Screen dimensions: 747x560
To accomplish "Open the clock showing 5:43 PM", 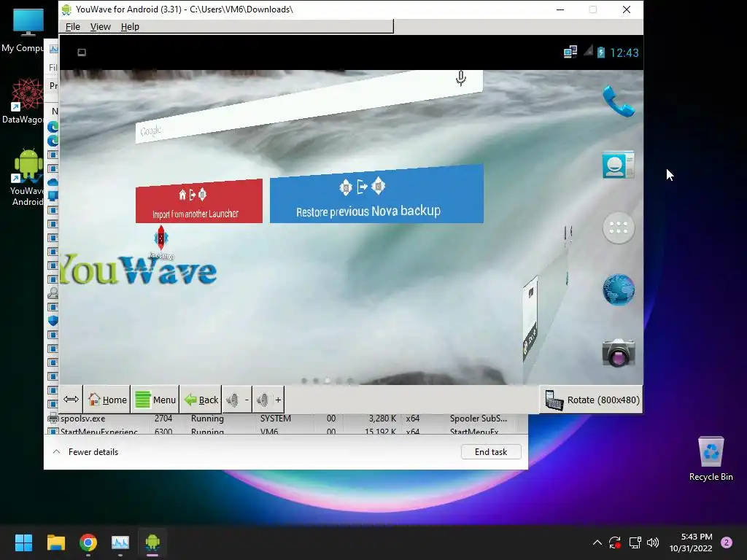I will [690, 542].
